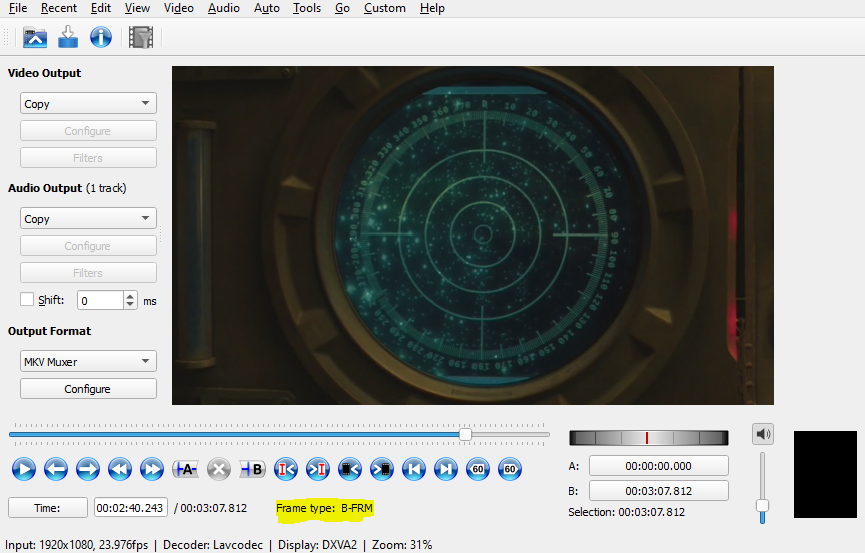This screenshot has height=553, width=865.
Task: Delete selection with the X button
Action: [219, 469]
